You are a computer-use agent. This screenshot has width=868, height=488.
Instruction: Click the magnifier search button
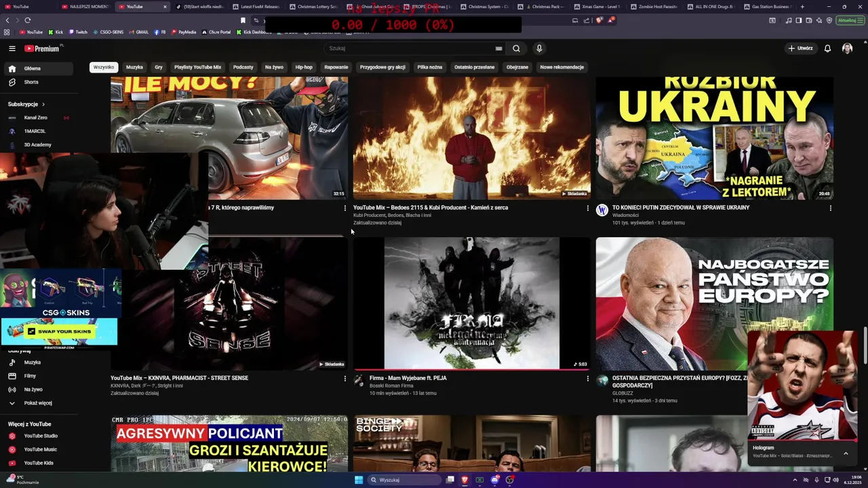(516, 48)
